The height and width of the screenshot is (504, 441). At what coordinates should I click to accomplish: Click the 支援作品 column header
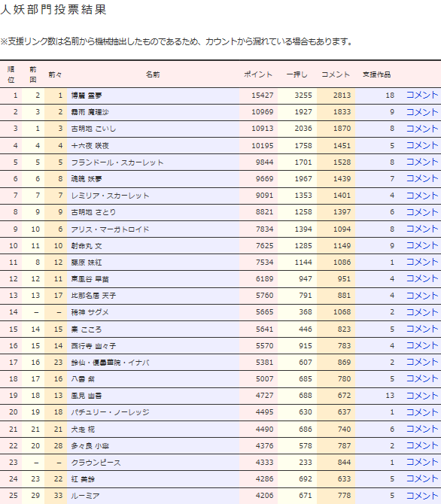(377, 74)
